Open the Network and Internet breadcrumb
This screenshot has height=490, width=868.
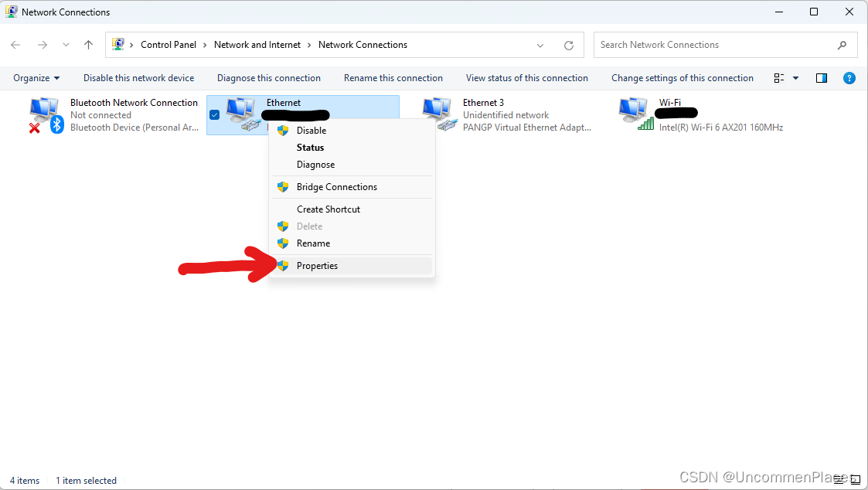point(257,45)
